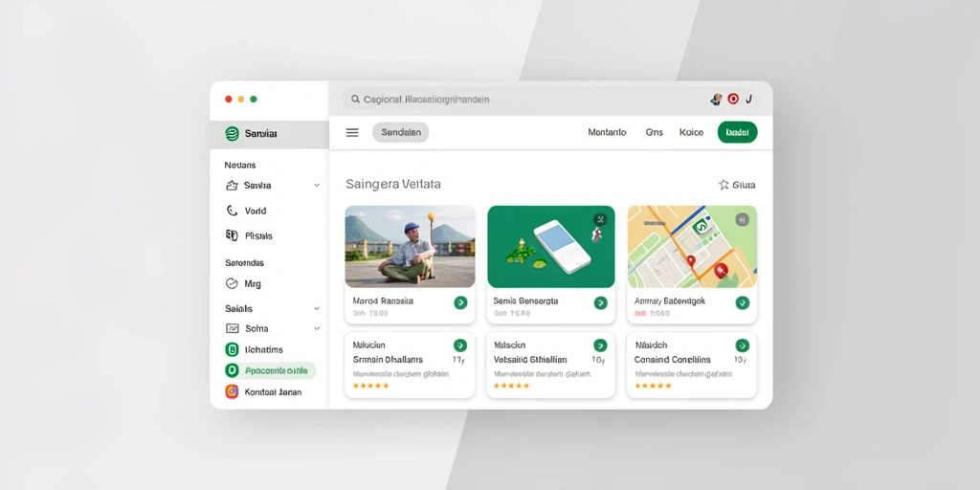Viewport: 980px width, 490px height.
Task: Open the Koice menu item
Action: click(x=691, y=132)
